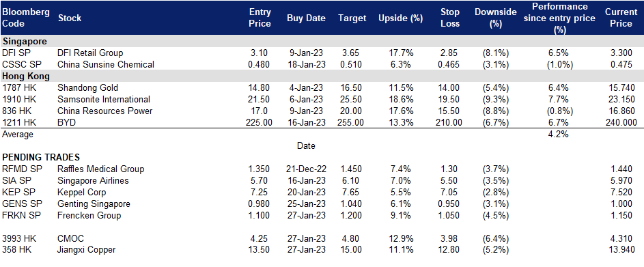The width and height of the screenshot is (644, 267).
Task: Select the DFI Retail Group stock name
Action: tap(90, 53)
